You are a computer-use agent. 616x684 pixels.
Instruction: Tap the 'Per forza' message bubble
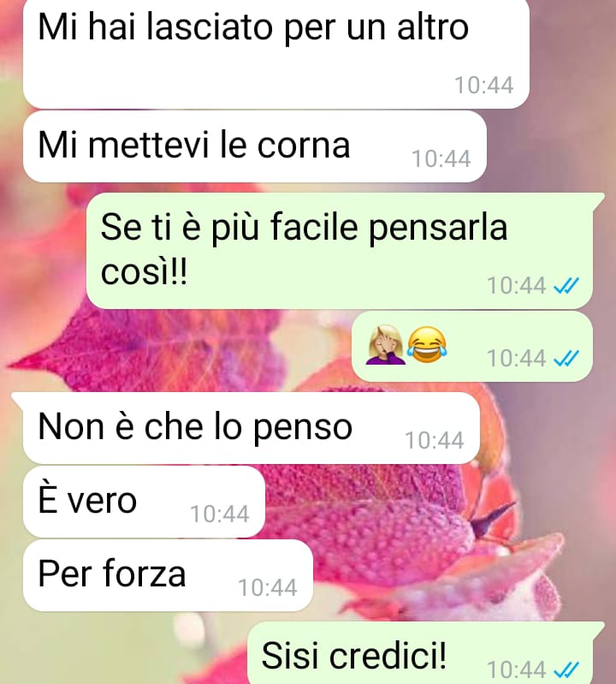point(168,575)
